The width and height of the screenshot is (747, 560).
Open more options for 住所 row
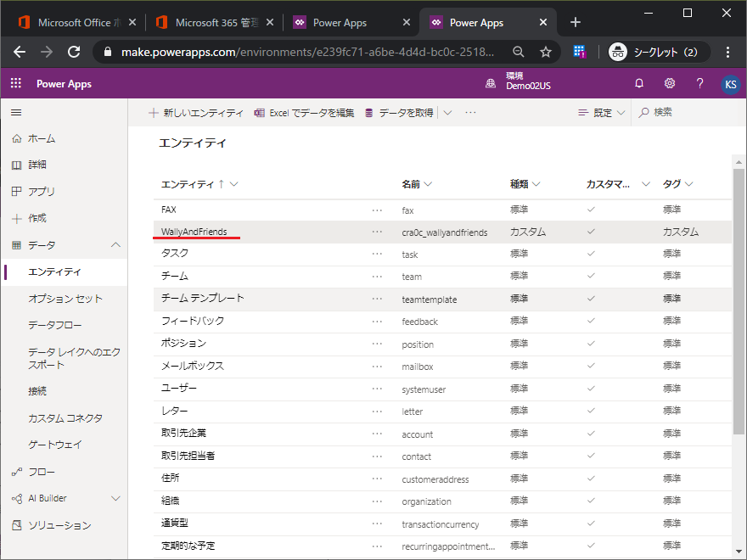(x=377, y=479)
